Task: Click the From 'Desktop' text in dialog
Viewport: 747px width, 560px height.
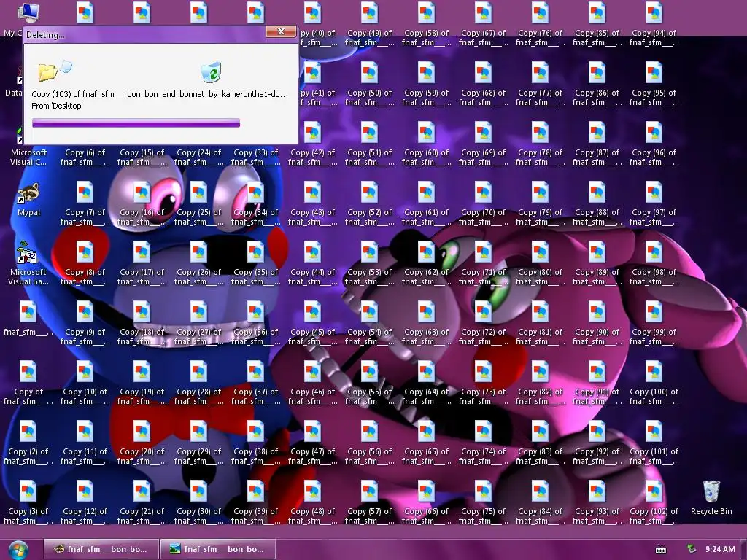Action: pyautogui.click(x=57, y=106)
